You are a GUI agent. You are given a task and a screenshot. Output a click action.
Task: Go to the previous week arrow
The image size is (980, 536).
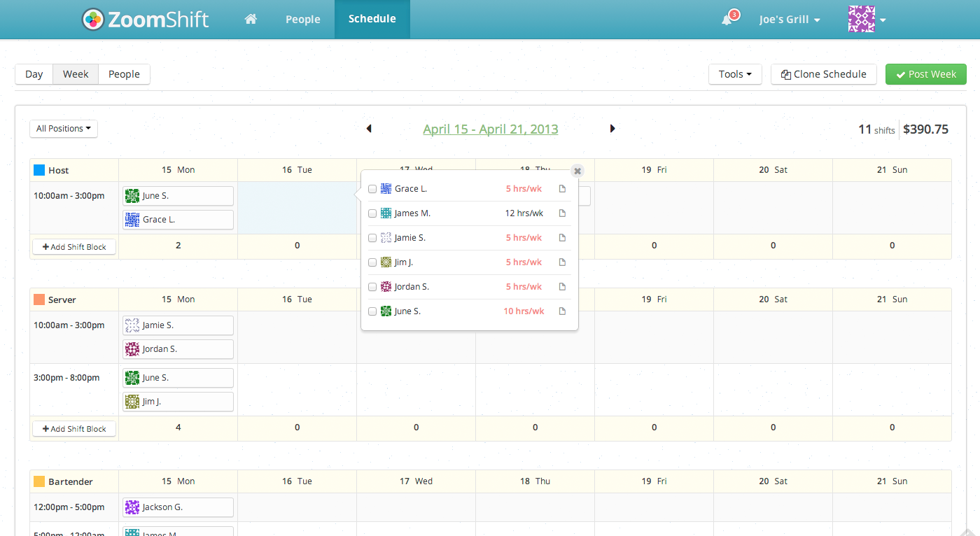click(x=369, y=129)
